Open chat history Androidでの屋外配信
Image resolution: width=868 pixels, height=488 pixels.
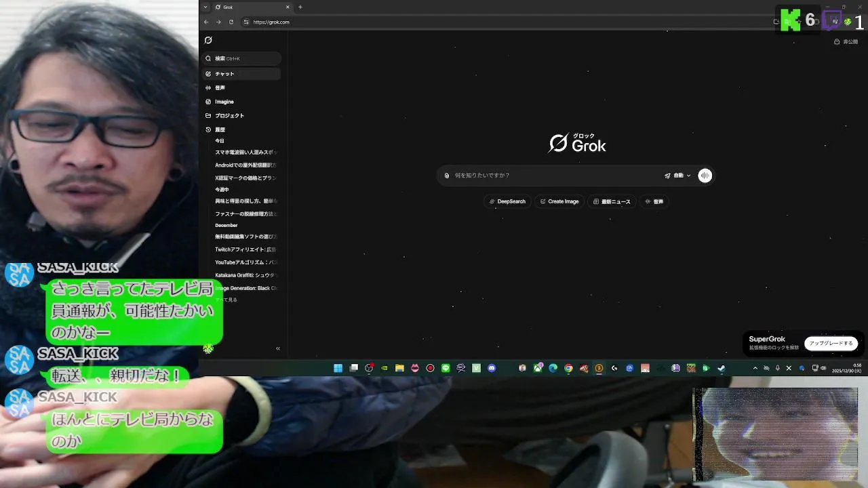[x=245, y=165]
